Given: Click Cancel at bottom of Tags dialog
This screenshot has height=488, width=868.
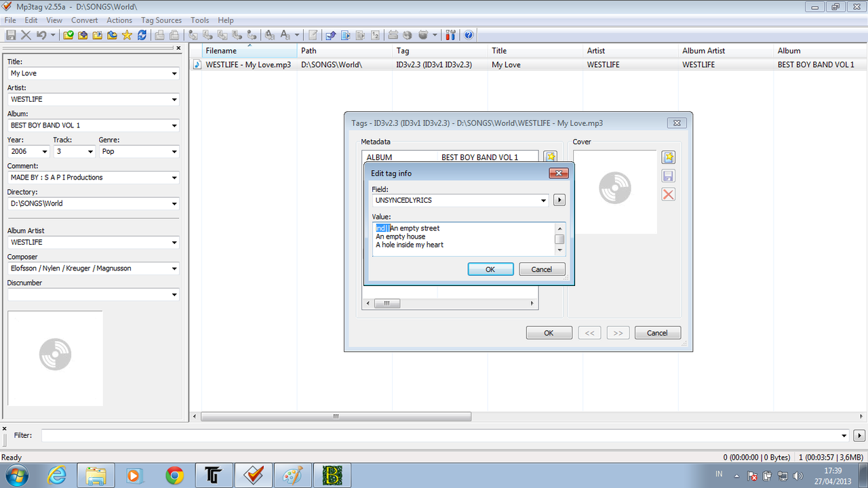Looking at the screenshot, I should coord(657,333).
